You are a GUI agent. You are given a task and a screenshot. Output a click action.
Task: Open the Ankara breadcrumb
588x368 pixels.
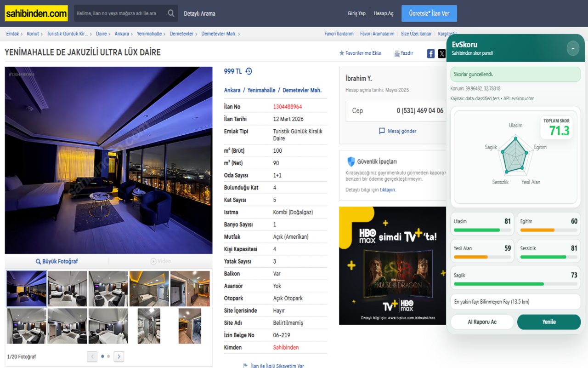coord(122,34)
